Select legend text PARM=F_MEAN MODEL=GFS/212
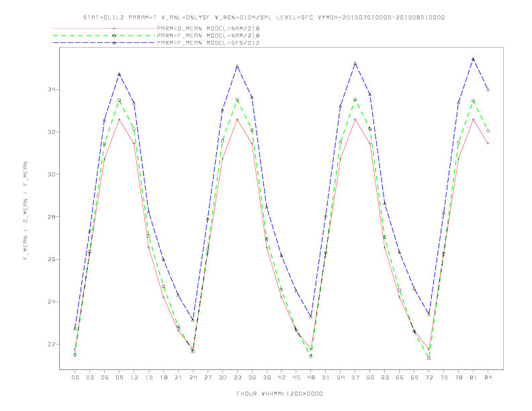Image resolution: width=532 pixels, height=411 pixels. click(x=208, y=43)
